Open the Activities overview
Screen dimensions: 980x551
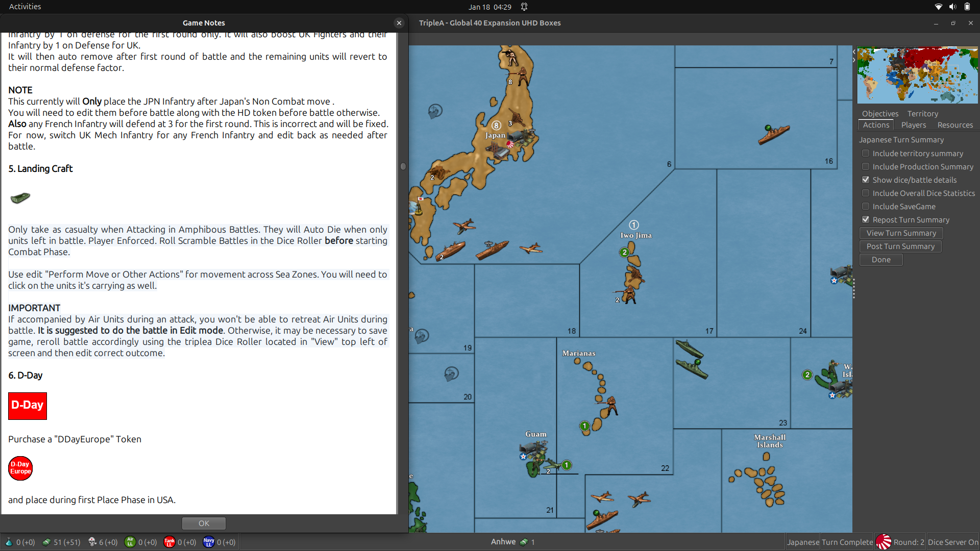coord(24,7)
